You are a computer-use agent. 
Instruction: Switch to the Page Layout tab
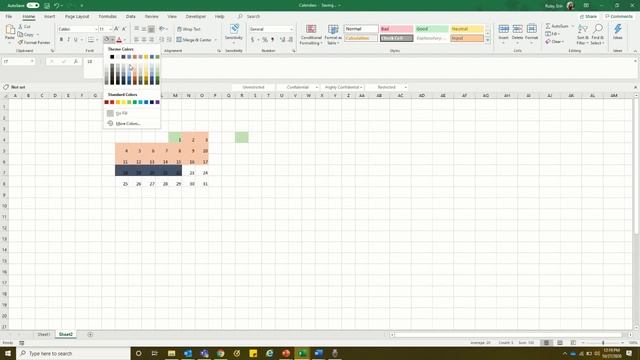pyautogui.click(x=77, y=16)
